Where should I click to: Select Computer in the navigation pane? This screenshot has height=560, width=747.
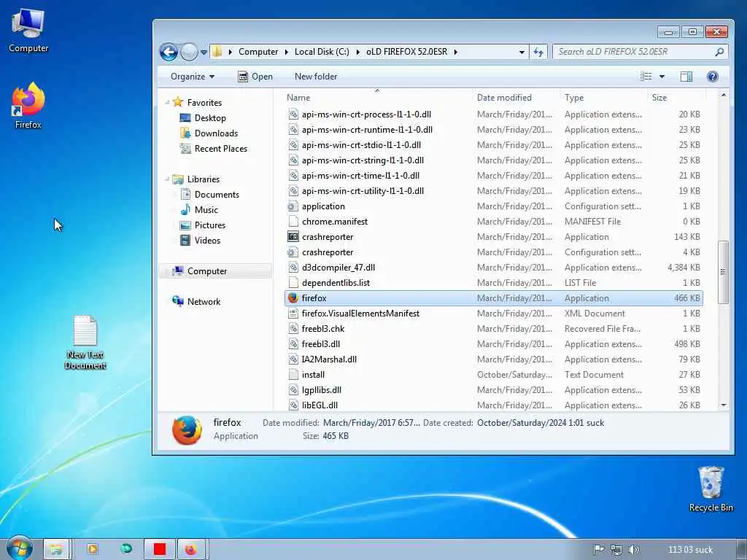click(x=206, y=271)
